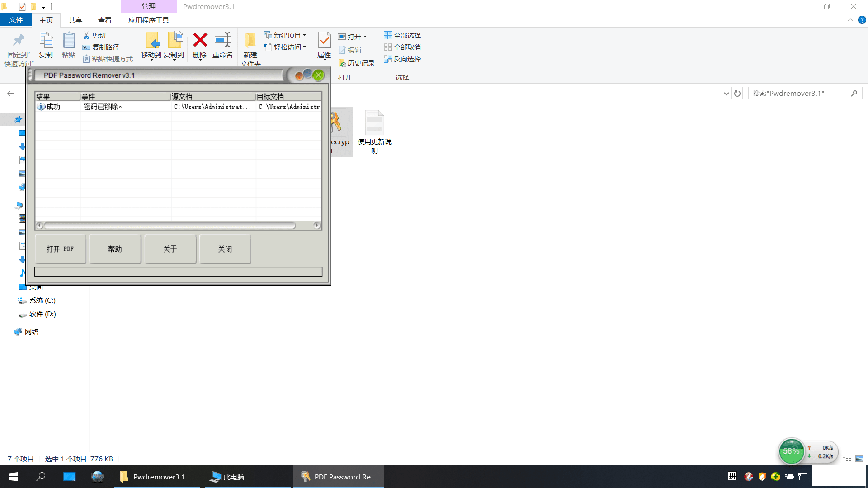Click the Paste clipboard icon
The height and width of the screenshot is (488, 868).
pos(69,40)
